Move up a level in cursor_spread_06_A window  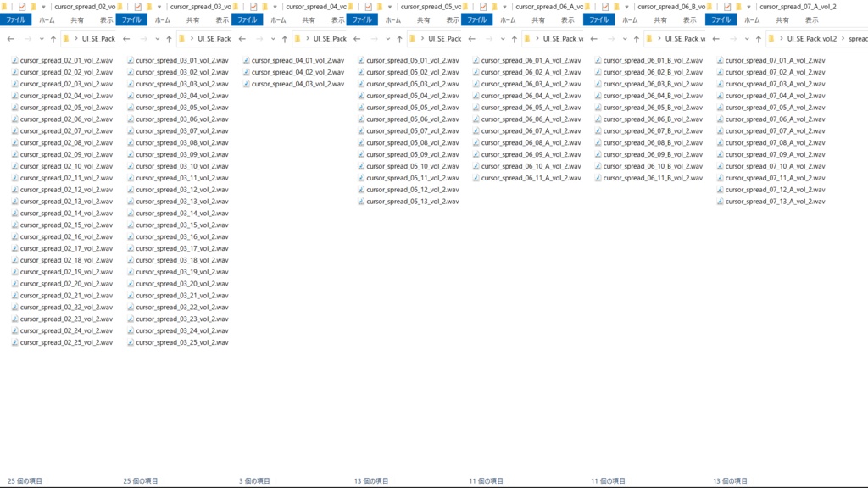[515, 39]
